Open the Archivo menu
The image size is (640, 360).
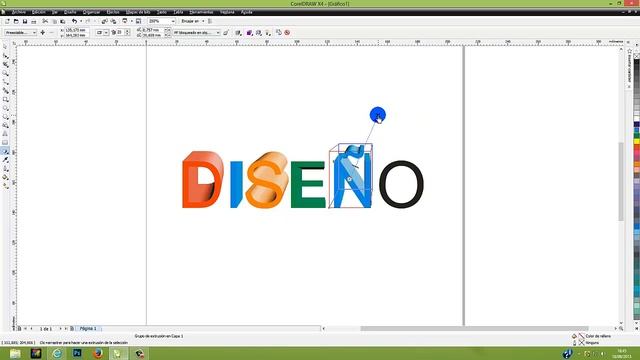[x=19, y=12]
